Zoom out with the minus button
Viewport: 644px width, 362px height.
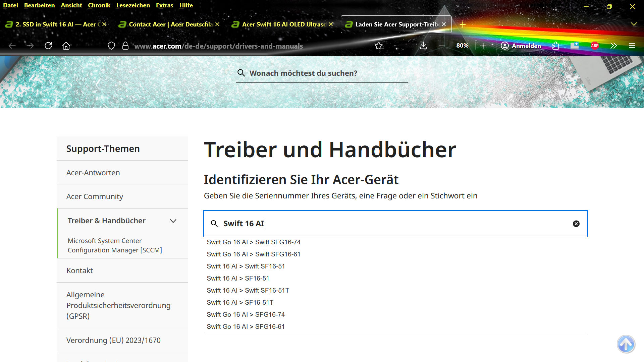[442, 46]
